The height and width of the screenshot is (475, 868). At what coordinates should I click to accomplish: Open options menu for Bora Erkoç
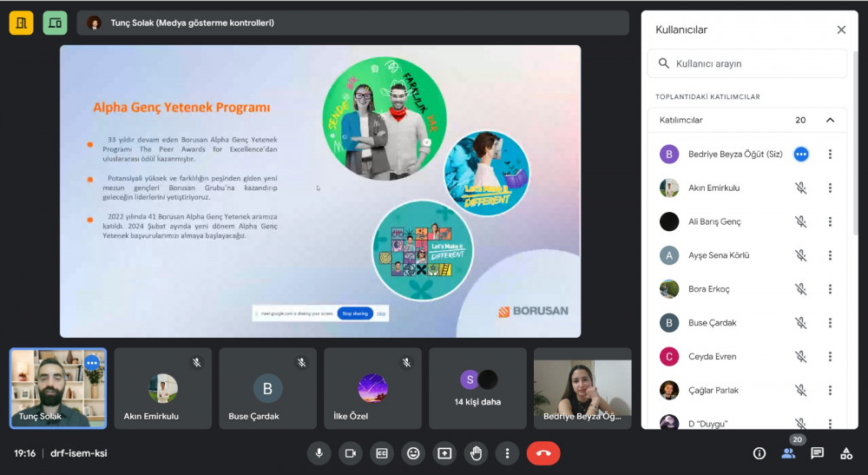(x=830, y=289)
